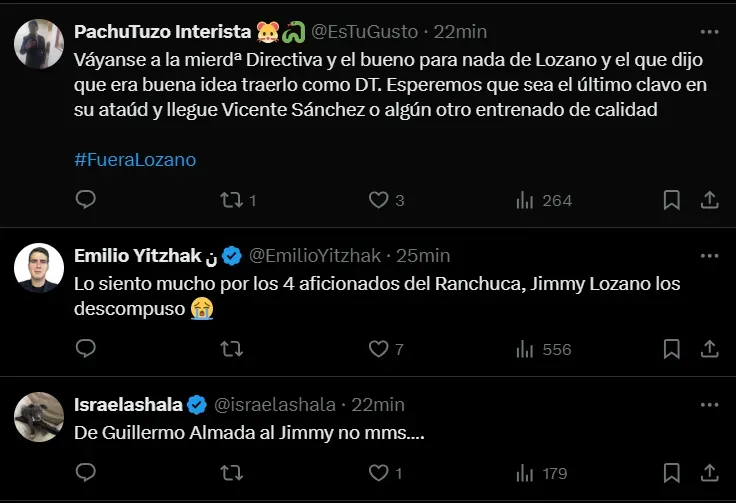The image size is (736, 503).
Task: Bookmark PachuTuzo Interista's tweet
Action: pos(672,200)
